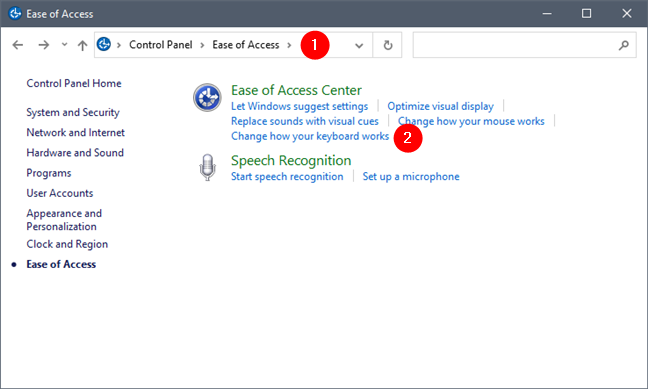Select Control Panel breadcrumb
This screenshot has height=389, width=648.
tap(160, 45)
